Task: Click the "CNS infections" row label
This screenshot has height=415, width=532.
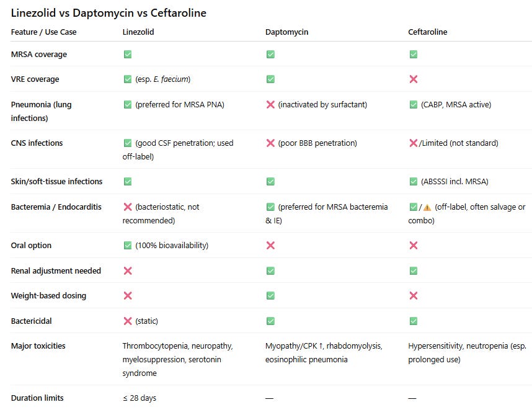Action: coord(37,143)
